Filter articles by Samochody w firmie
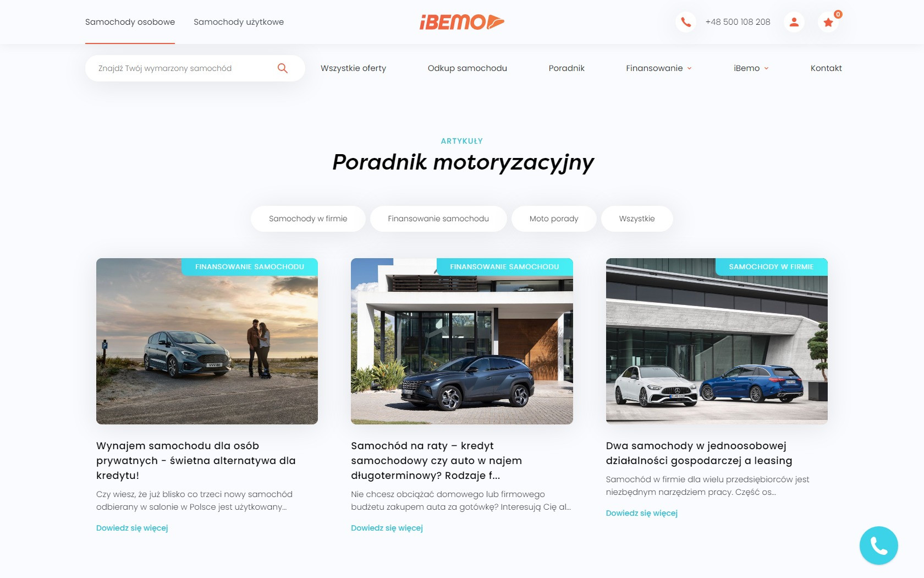924x578 pixels. (308, 219)
